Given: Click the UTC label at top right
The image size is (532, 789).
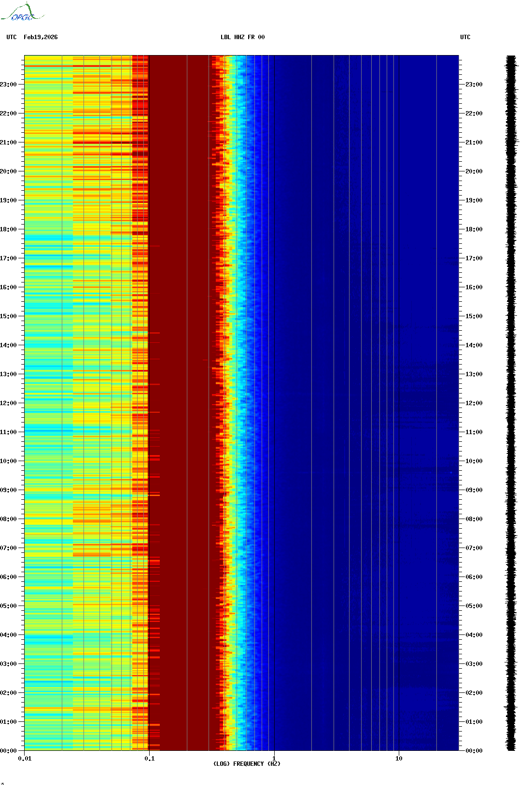Looking at the screenshot, I should [465, 37].
